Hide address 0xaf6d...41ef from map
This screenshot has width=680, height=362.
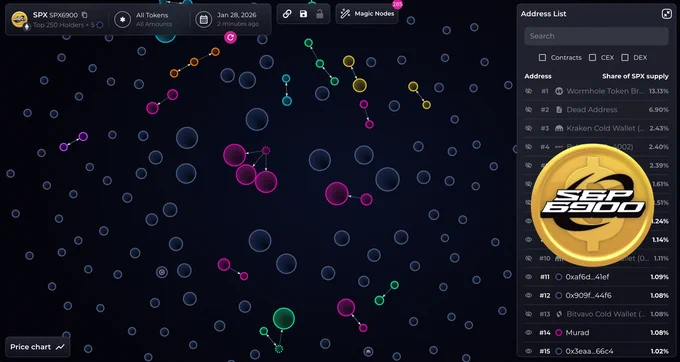coord(528,277)
